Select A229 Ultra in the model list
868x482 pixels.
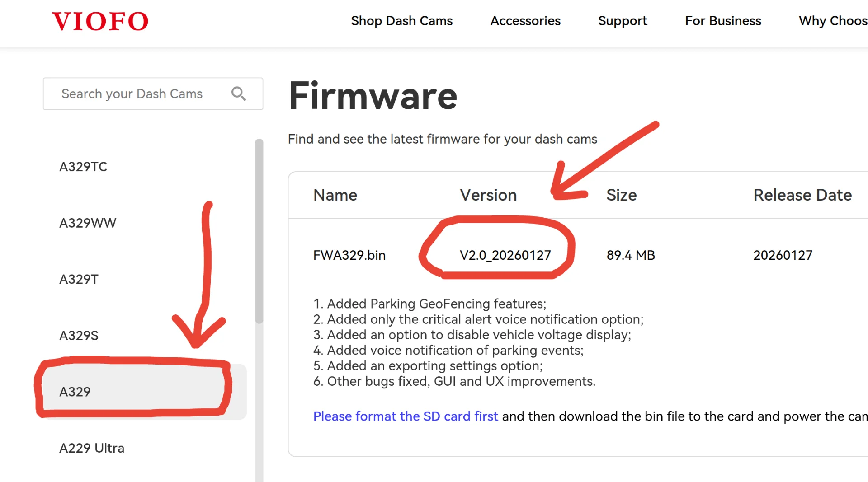coord(92,448)
